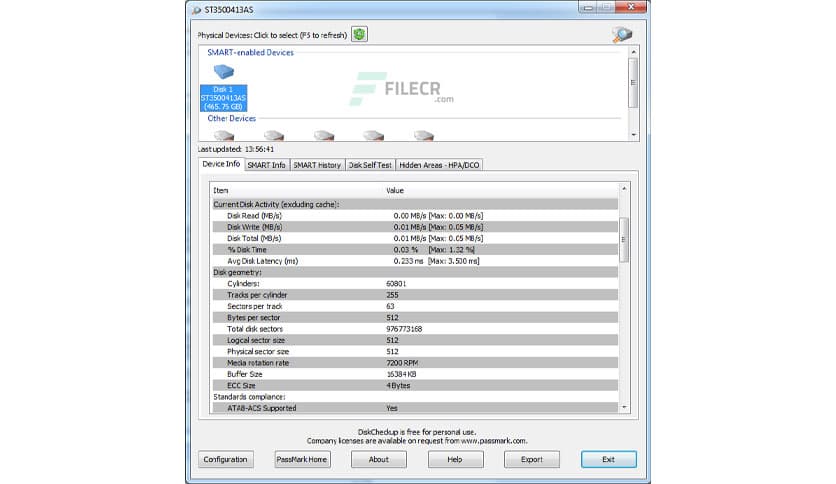This screenshot has width=836, height=484.
Task: Select the Physical sector size row
Action: tap(415, 352)
